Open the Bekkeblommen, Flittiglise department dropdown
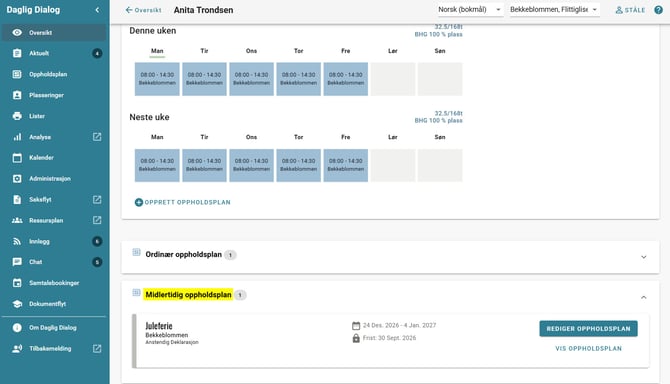 (x=554, y=9)
